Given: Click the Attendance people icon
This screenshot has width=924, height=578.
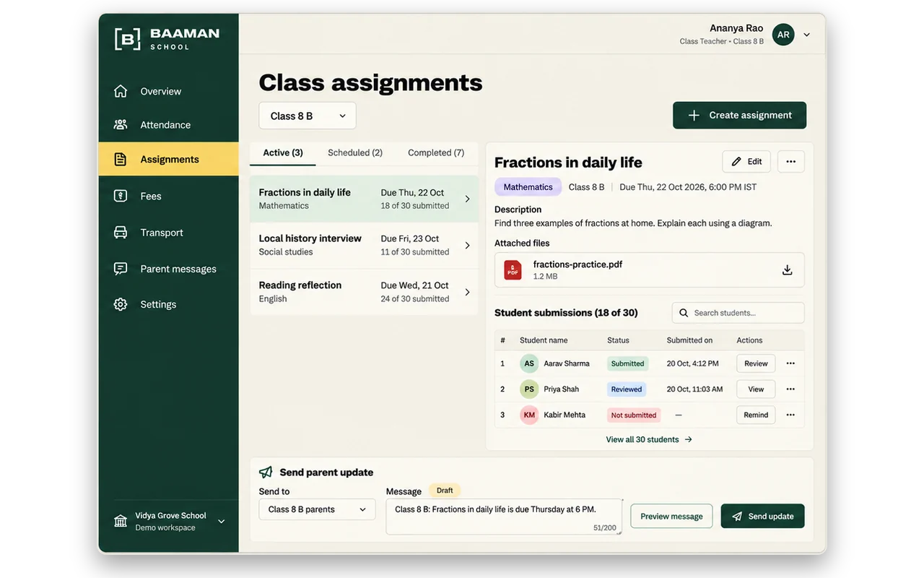Looking at the screenshot, I should tap(121, 124).
